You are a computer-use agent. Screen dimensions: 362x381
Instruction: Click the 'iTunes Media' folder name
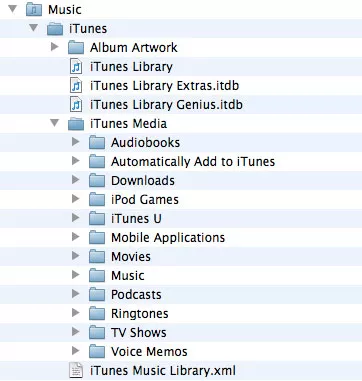pyautogui.click(x=128, y=123)
